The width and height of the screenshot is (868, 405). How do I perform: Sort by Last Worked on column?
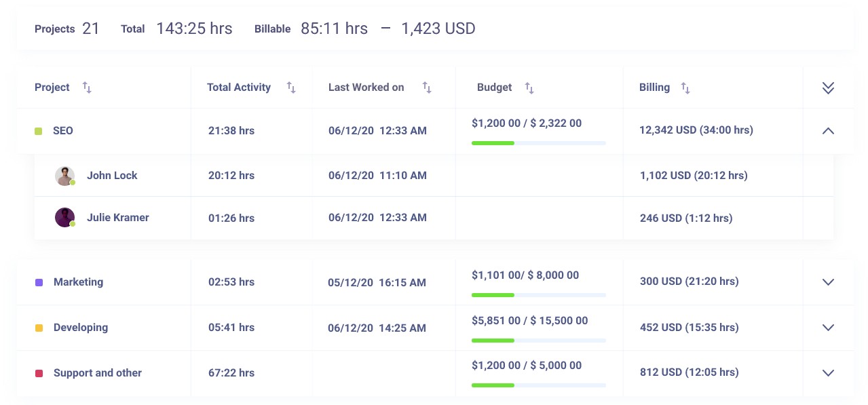427,88
